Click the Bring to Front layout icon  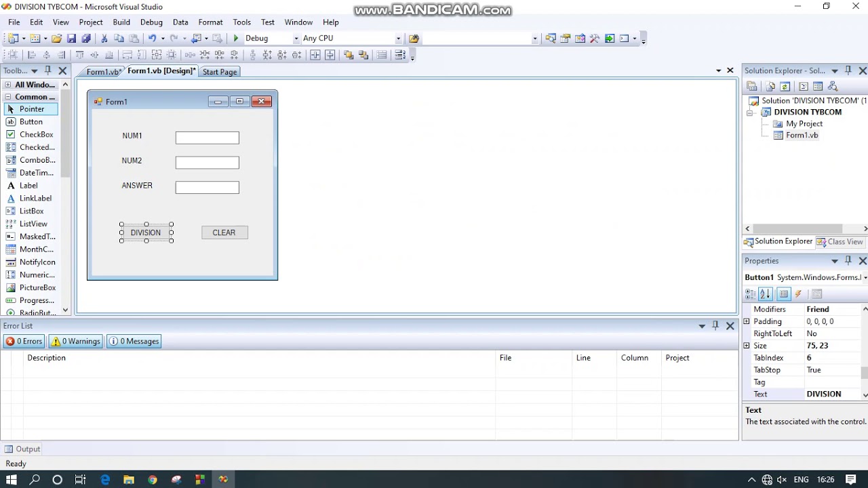(349, 55)
